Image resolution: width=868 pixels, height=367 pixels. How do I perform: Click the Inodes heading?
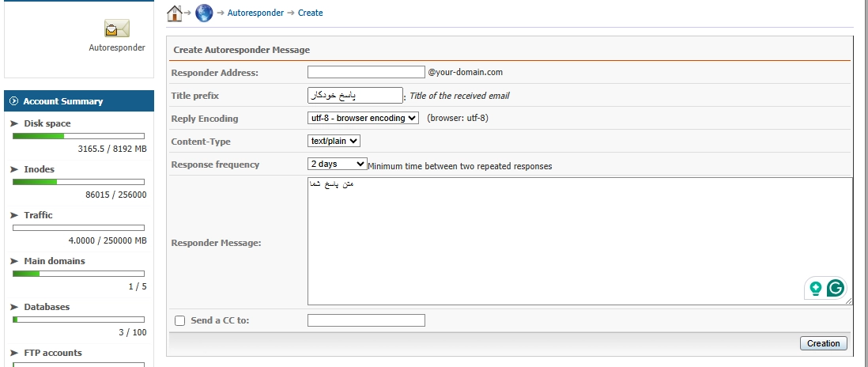click(39, 169)
